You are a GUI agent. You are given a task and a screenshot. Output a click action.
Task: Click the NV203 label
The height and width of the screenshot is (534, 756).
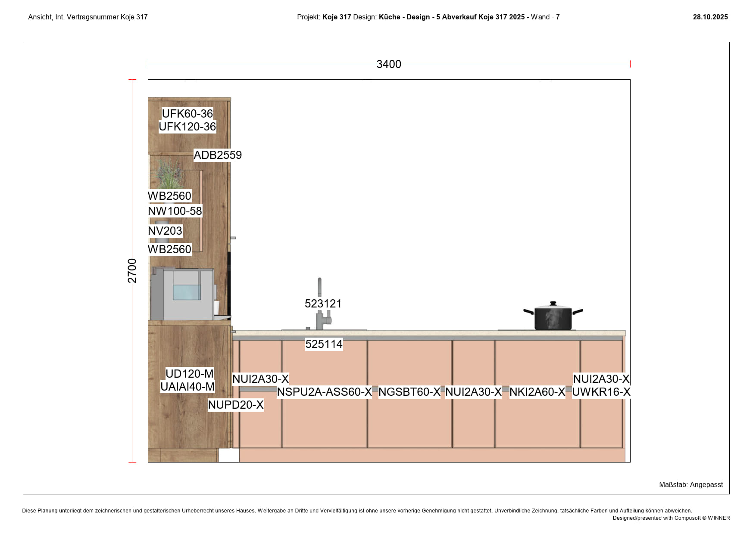[165, 231]
